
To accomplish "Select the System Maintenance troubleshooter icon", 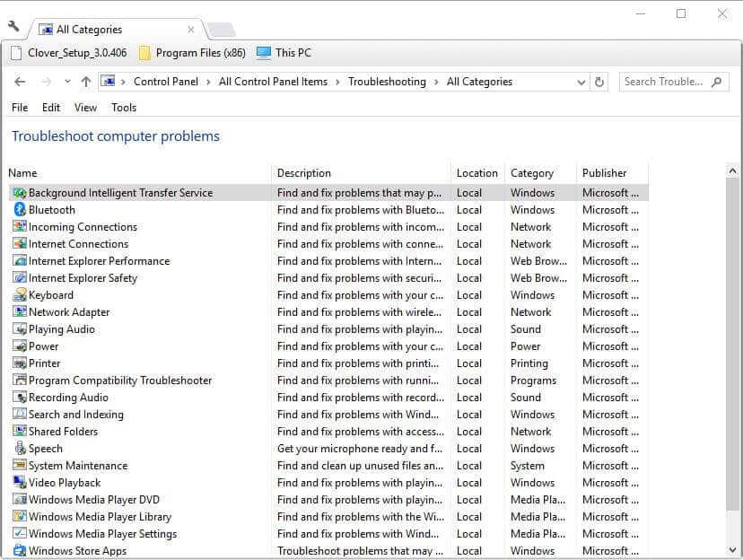I will pos(20,465).
